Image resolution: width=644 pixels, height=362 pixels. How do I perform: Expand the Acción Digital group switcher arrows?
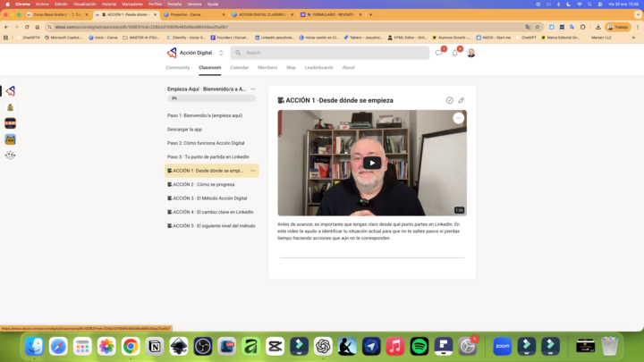click(x=221, y=53)
